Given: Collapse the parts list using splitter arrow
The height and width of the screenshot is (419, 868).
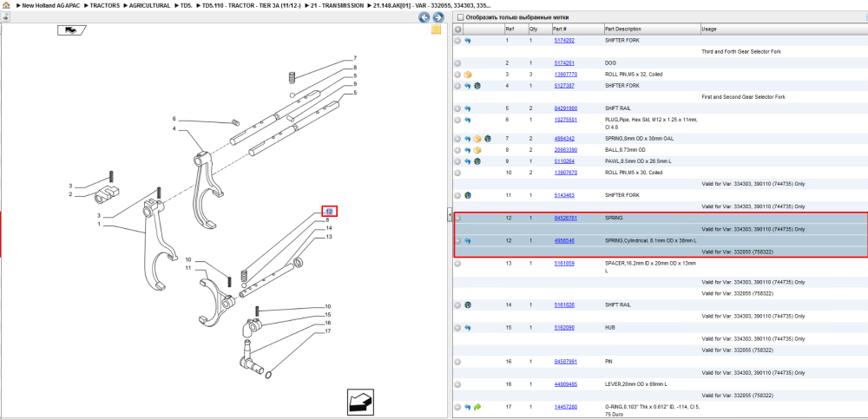Looking at the screenshot, I should 450,216.
